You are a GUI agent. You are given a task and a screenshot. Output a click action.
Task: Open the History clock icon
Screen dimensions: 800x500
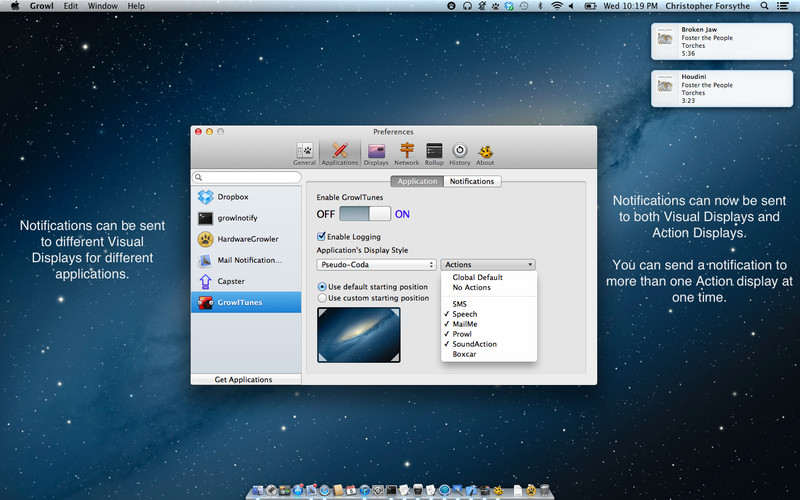[460, 151]
